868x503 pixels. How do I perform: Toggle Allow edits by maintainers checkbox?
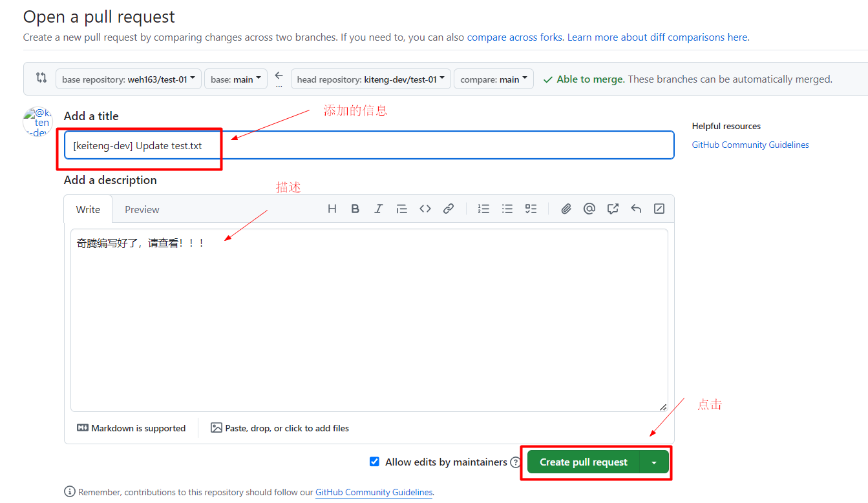tap(374, 462)
